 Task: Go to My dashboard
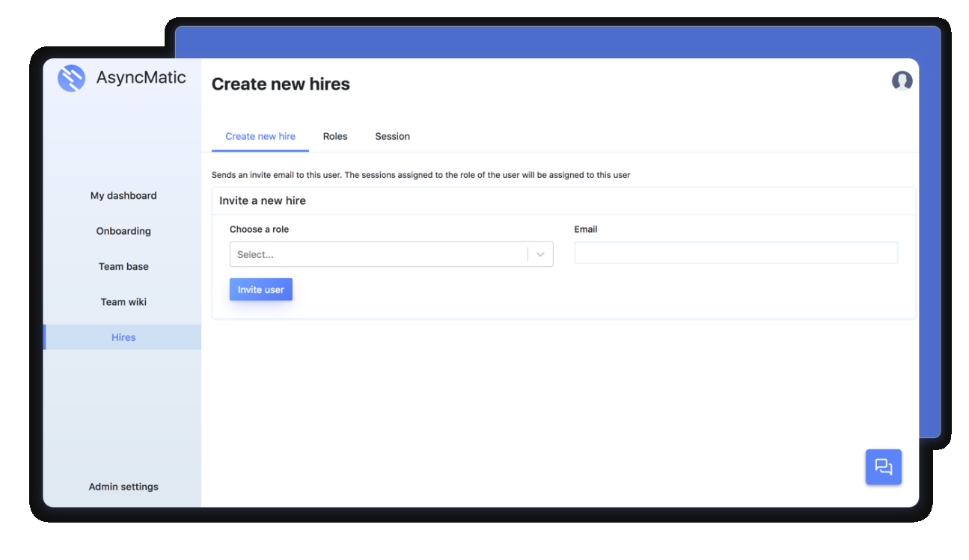point(123,196)
